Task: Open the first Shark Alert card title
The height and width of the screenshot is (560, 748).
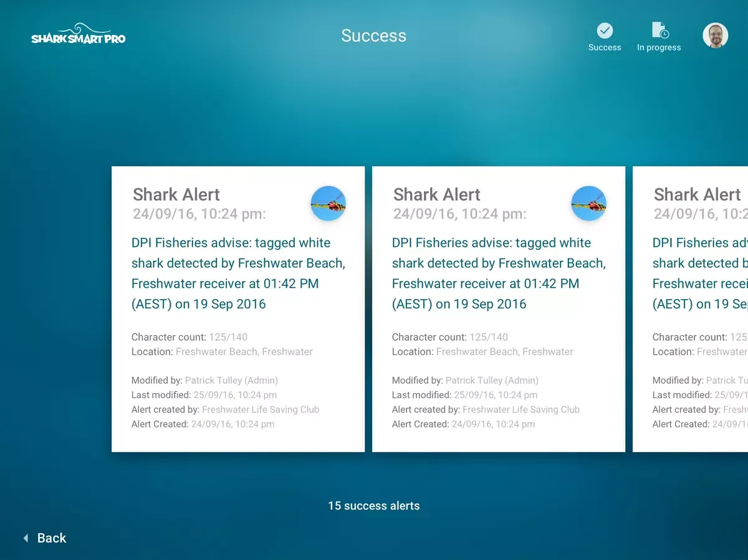Action: click(176, 194)
